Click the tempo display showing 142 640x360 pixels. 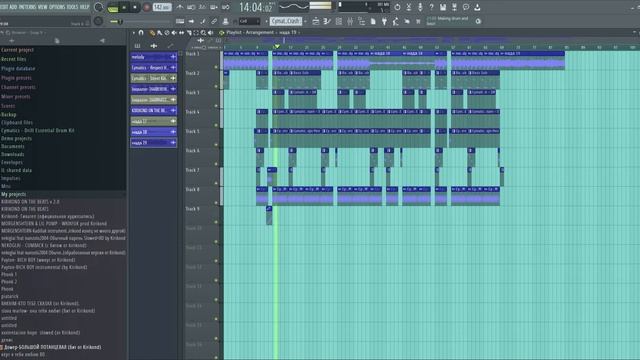pyautogui.click(x=162, y=7)
